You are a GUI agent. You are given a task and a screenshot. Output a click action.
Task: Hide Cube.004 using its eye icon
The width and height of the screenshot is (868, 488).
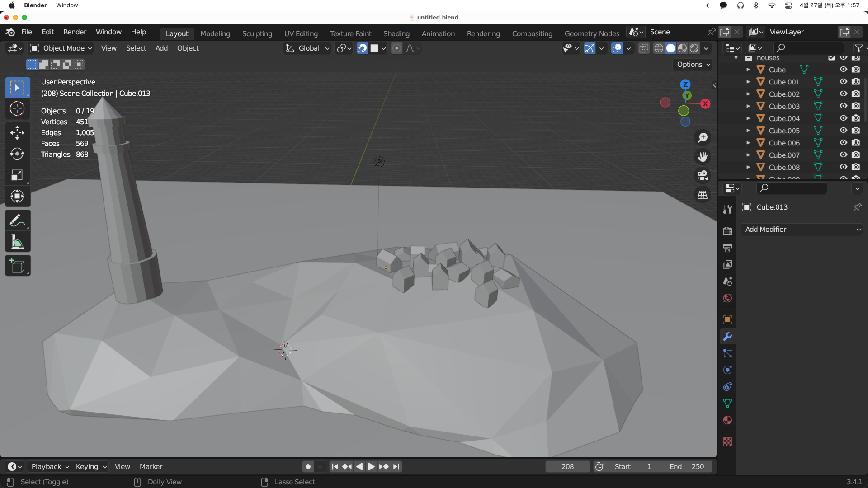(843, 118)
